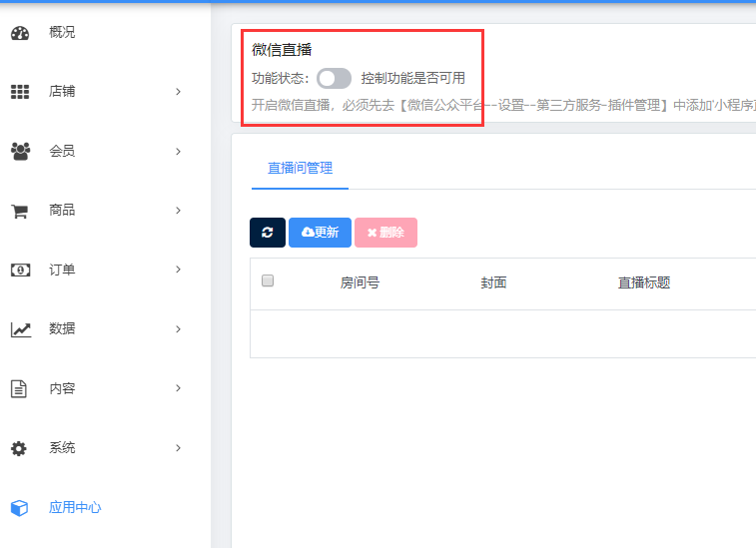The image size is (756, 548).
Task: Toggle the 功能状态 switch
Action: click(x=334, y=78)
